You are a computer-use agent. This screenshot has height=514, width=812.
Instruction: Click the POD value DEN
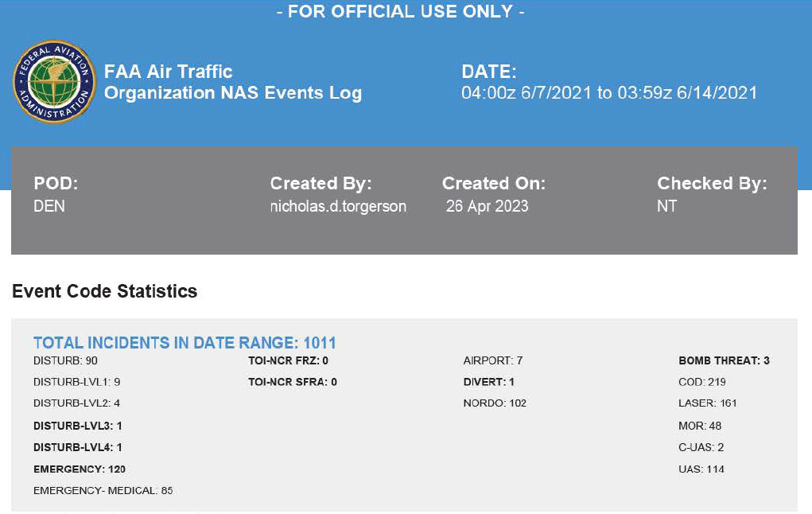[49, 207]
